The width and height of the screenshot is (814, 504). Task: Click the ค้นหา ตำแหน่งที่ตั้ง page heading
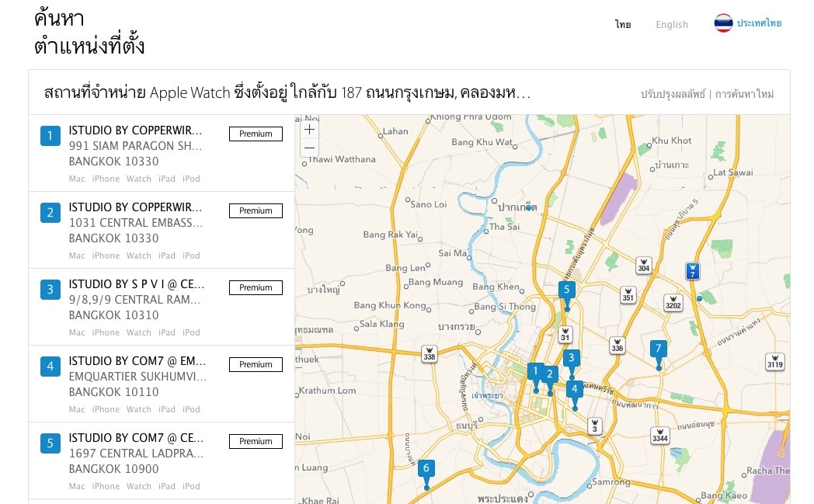click(89, 32)
